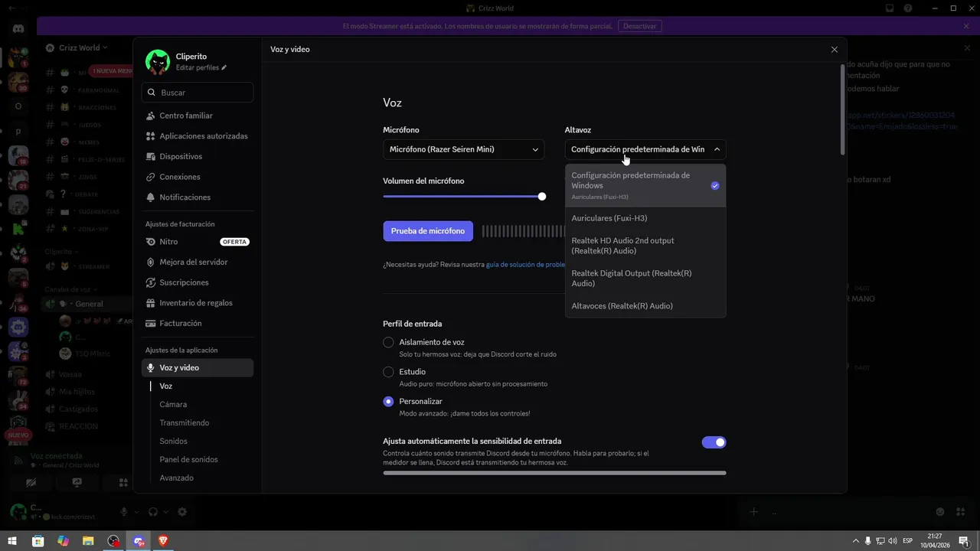Click the Cliperito profile avatar
This screenshot has width=980, height=551.
click(x=158, y=62)
